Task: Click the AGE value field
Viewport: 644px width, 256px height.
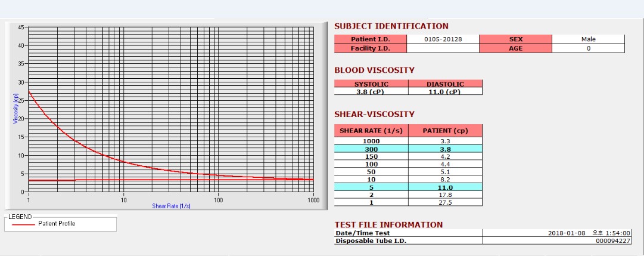Action: (x=588, y=48)
